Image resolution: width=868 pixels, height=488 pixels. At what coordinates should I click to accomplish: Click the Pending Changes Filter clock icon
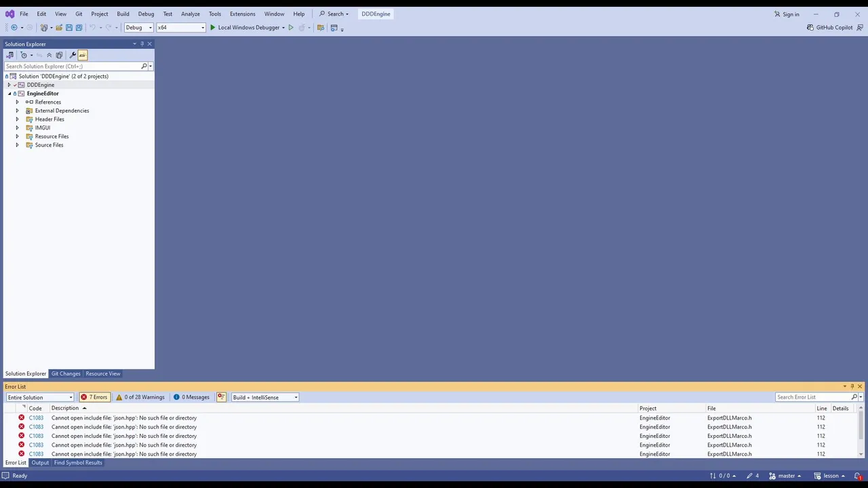(24, 55)
